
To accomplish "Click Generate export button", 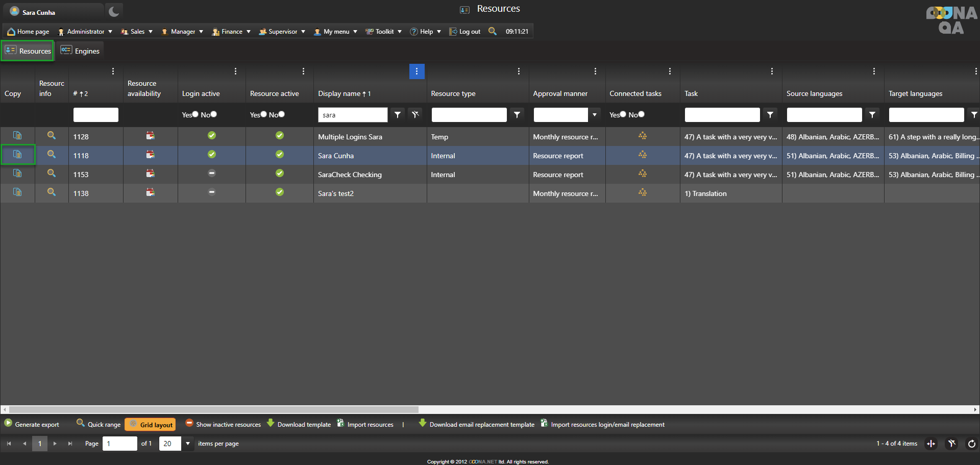I will click(32, 424).
